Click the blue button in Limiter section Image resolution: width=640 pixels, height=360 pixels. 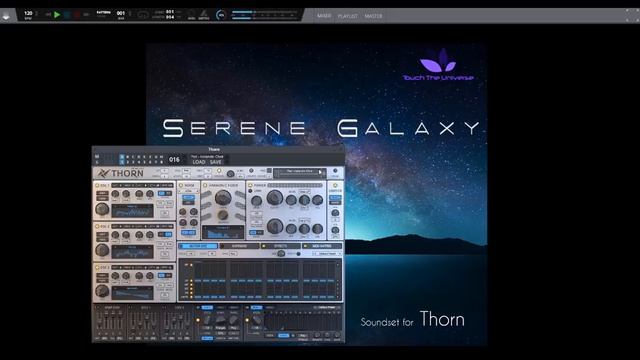coord(335,198)
